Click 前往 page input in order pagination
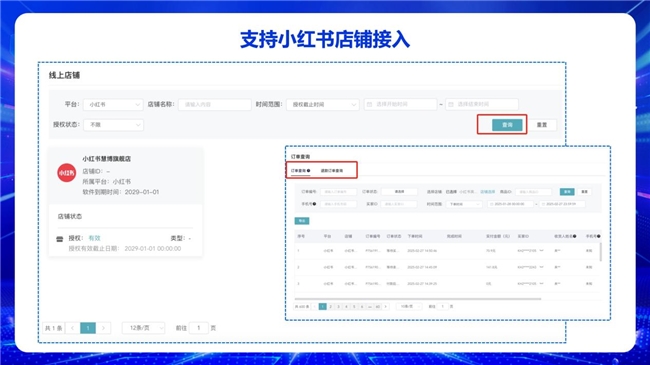Screen dimensions: 650x365 443,307
